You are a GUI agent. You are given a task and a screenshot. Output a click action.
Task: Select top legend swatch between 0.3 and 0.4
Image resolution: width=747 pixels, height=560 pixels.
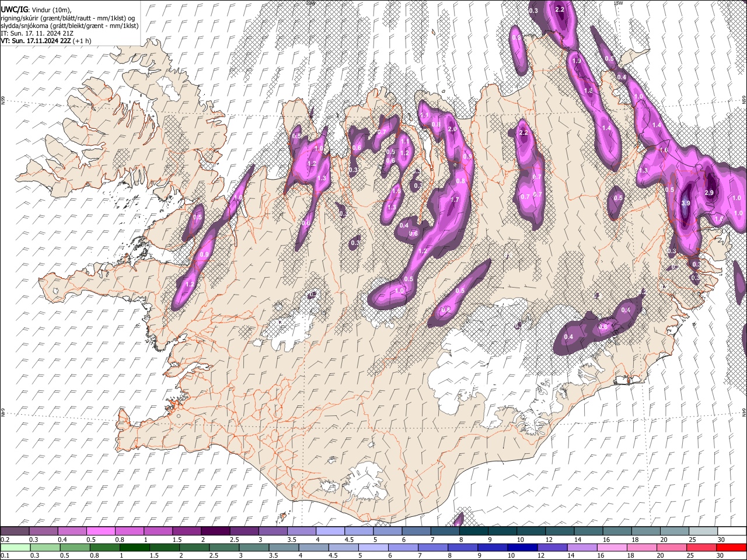click(44, 531)
